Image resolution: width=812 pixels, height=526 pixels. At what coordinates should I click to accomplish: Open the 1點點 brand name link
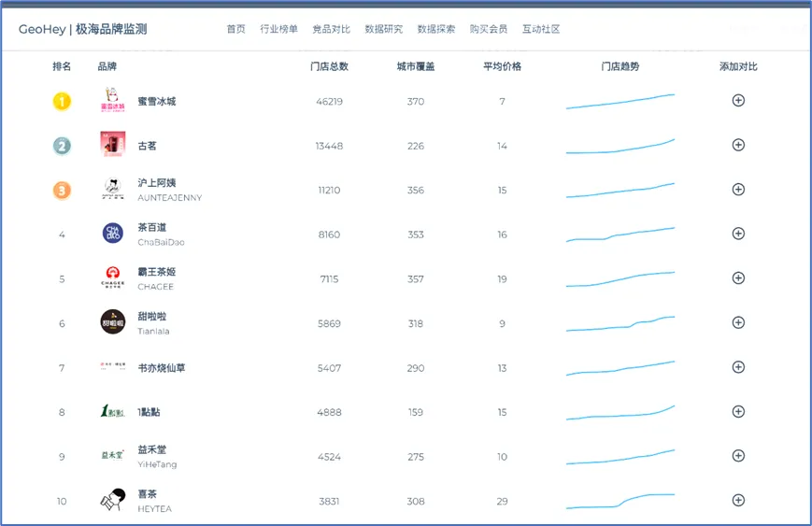click(149, 412)
